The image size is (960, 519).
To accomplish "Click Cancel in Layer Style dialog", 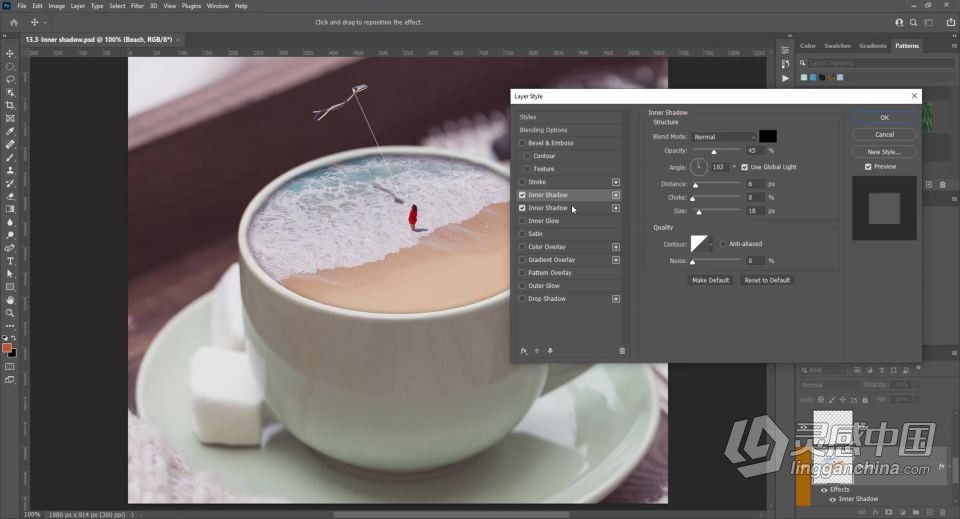I will point(884,135).
